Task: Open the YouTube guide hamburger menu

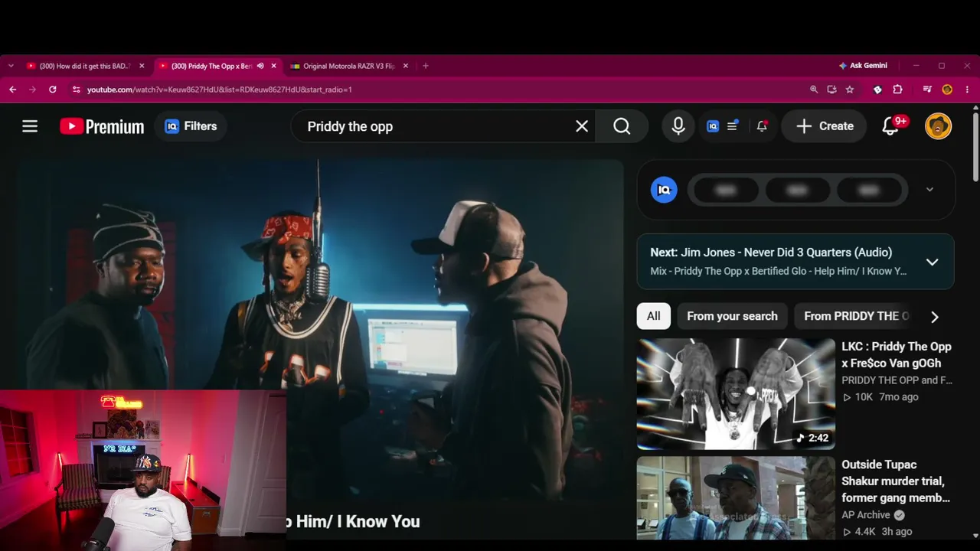Action: pyautogui.click(x=30, y=126)
